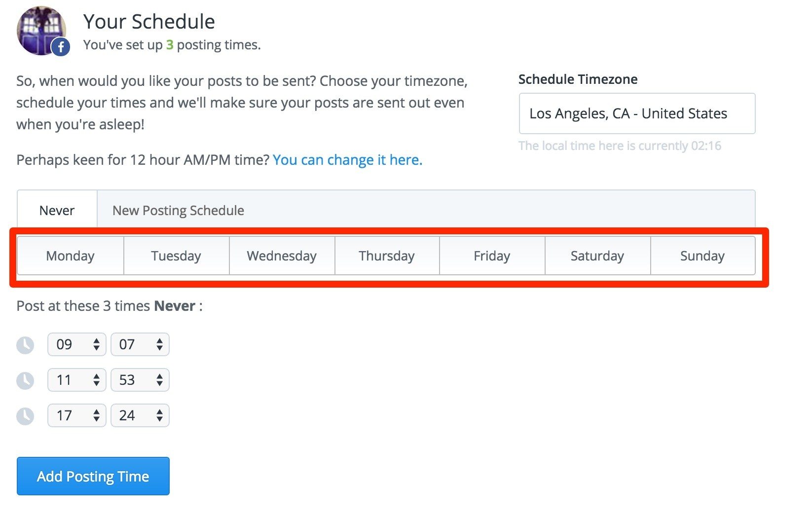Click the minute stepper showing 24
Screen dimensions: 812x520
(140, 415)
